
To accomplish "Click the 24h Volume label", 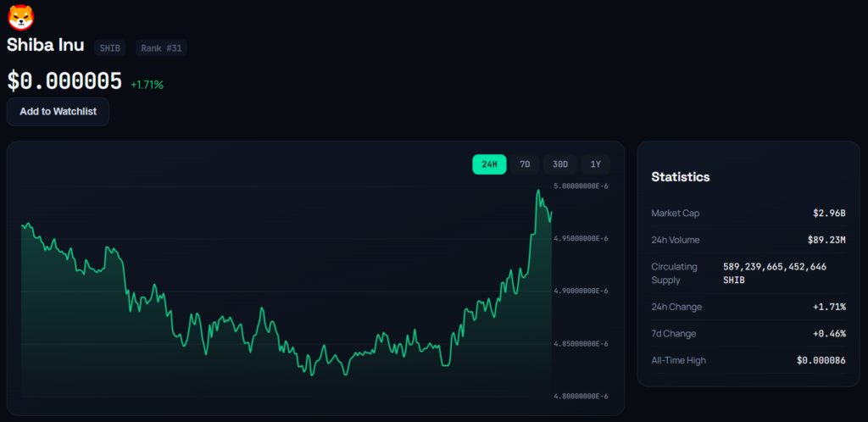I will [676, 240].
